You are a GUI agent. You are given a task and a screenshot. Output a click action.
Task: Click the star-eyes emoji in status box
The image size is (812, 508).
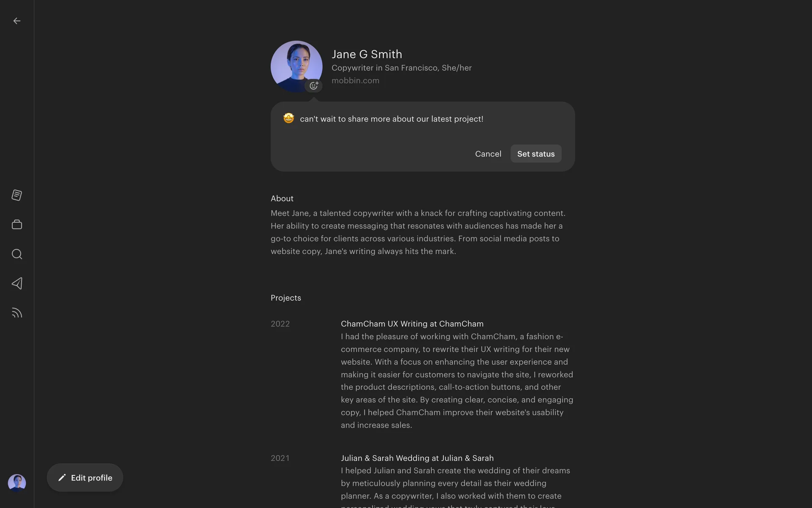[x=288, y=118]
